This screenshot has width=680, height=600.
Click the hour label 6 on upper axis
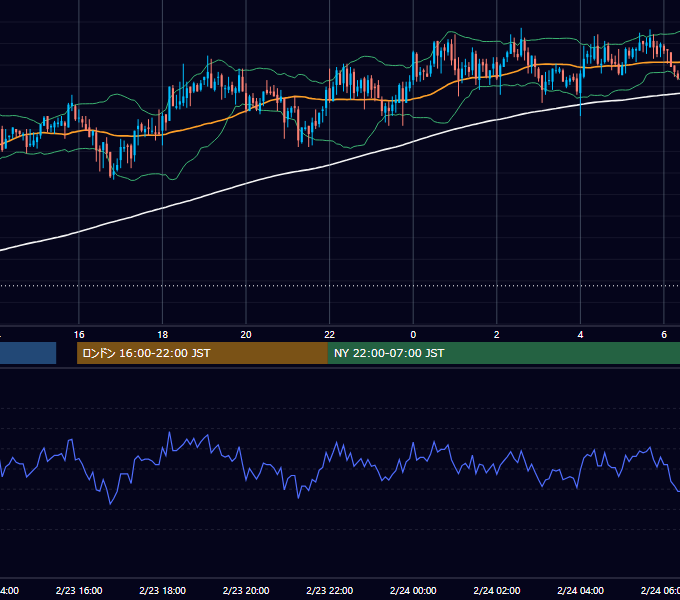pos(664,335)
